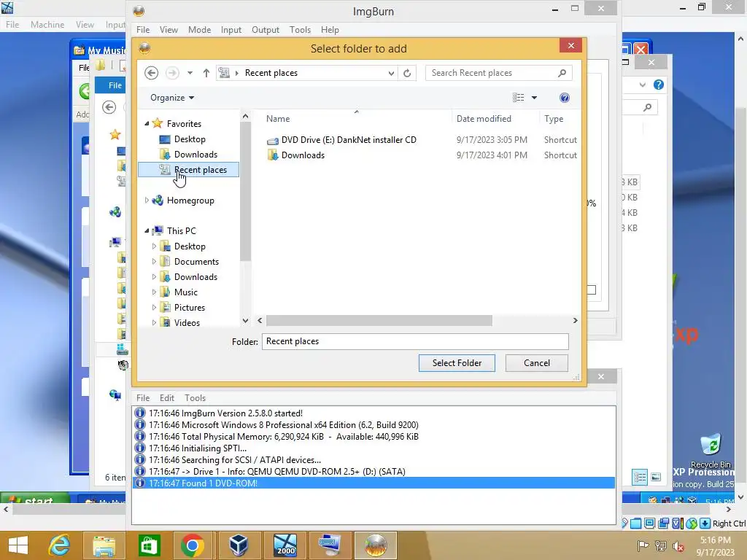Collapse the Favorites tree group
Screen dimensions: 747x560
coord(147,124)
